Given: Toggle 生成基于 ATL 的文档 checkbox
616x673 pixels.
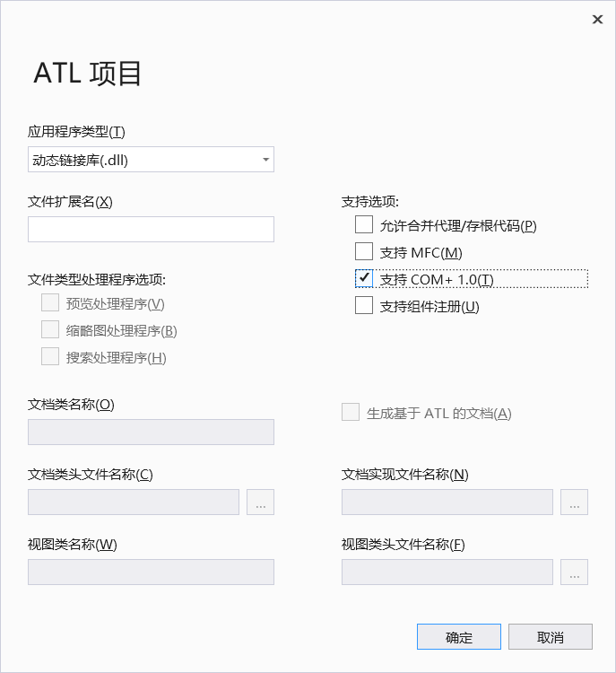Looking at the screenshot, I should coord(351,412).
